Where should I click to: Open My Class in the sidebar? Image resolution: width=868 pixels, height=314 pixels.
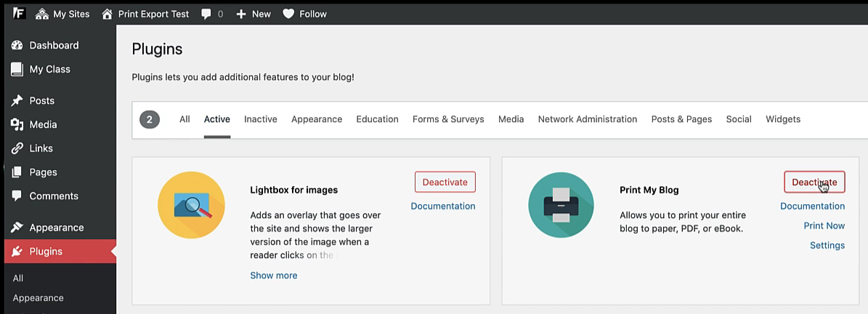click(x=60, y=69)
